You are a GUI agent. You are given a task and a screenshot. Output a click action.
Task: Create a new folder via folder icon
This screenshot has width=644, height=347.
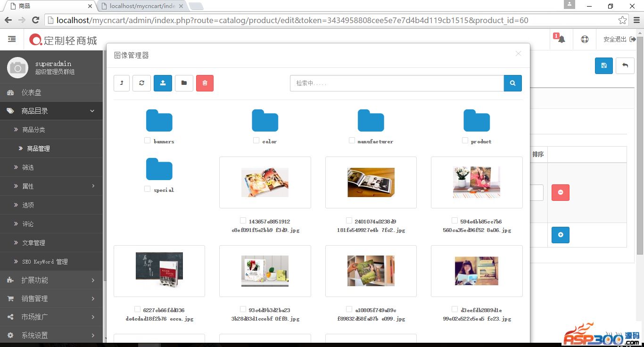tap(184, 83)
